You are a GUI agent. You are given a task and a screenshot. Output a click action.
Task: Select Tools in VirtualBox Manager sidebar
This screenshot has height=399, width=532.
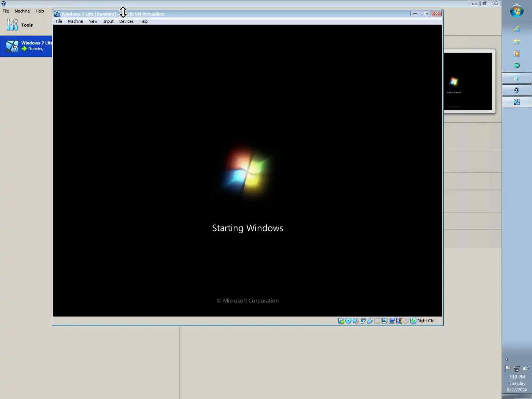tap(26, 25)
